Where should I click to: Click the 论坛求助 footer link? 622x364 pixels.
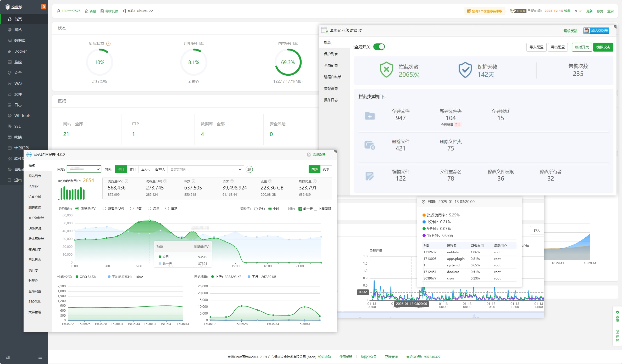point(324,357)
